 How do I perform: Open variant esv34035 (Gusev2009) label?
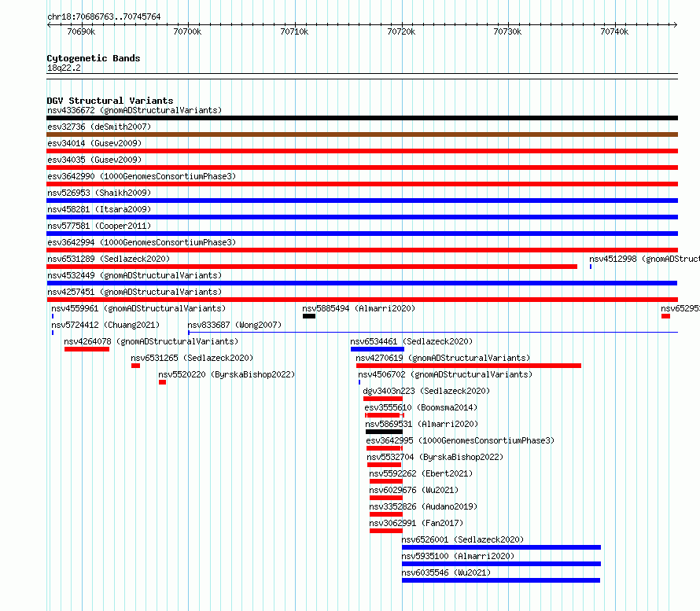94,160
